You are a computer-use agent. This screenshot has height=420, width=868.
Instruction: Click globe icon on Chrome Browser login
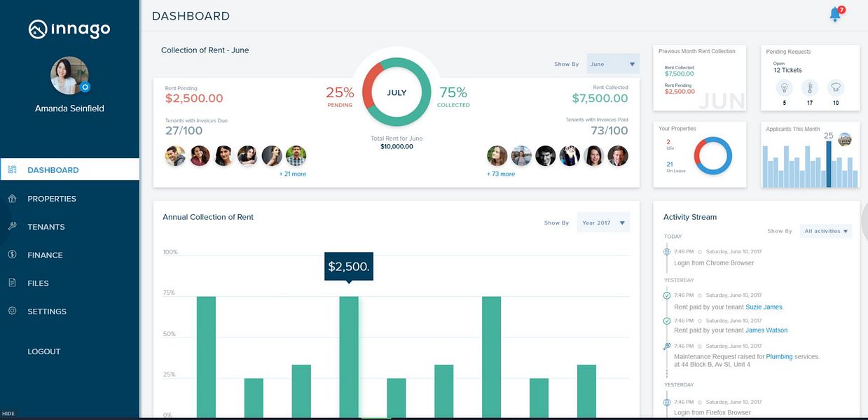[x=667, y=251]
